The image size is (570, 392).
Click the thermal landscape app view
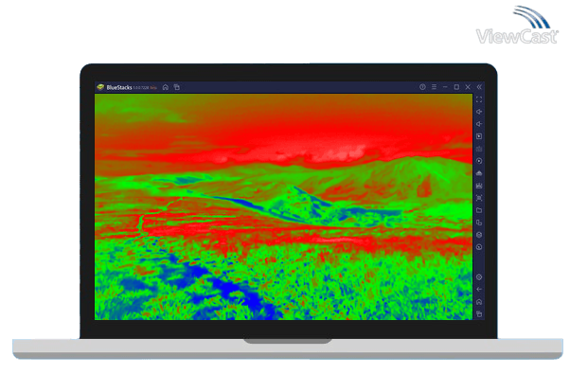pos(283,207)
